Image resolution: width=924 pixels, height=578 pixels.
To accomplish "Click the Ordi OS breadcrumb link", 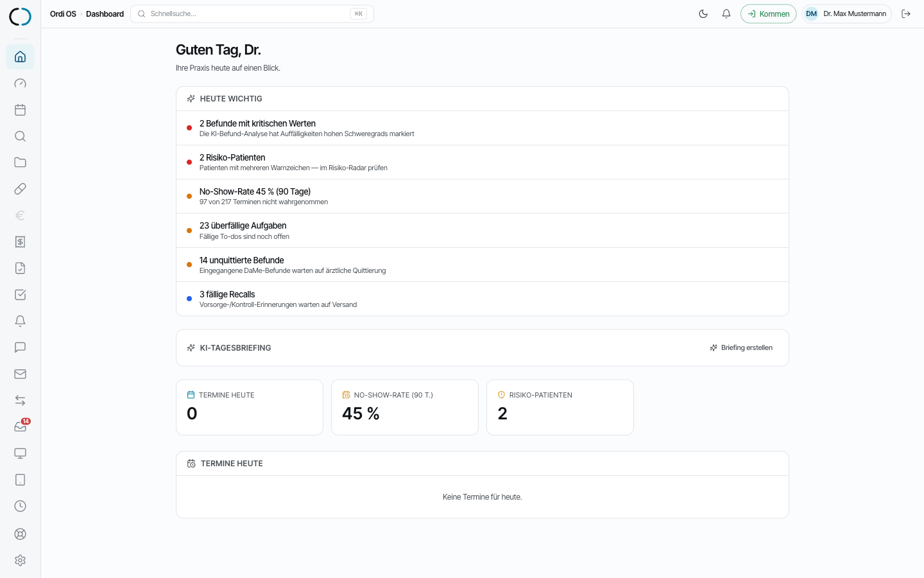I will pos(63,13).
